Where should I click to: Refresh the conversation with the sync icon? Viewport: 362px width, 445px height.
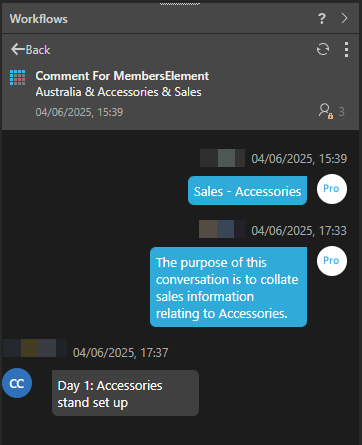click(323, 49)
